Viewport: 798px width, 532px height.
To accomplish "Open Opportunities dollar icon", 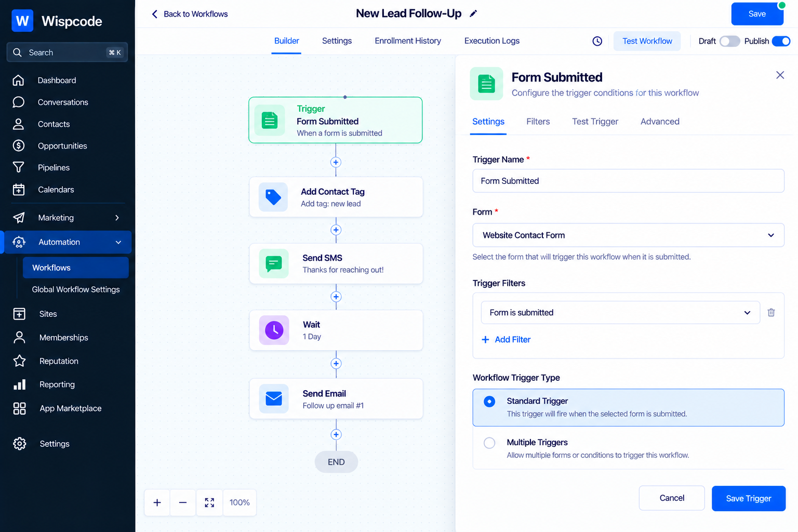I will pos(18,145).
